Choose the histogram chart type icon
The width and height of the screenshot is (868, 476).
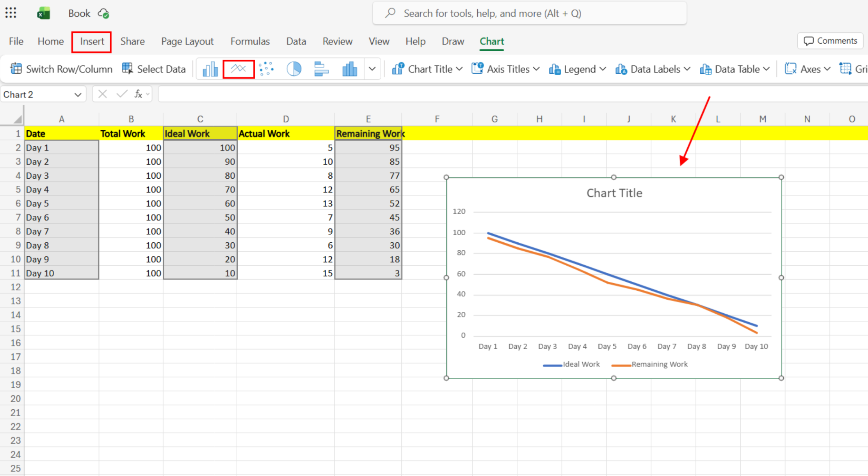(349, 69)
